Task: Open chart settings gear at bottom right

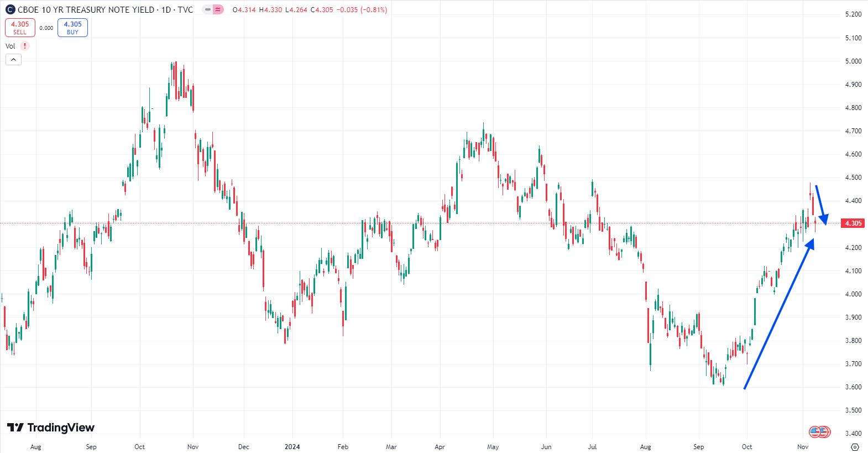Action: click(855, 447)
